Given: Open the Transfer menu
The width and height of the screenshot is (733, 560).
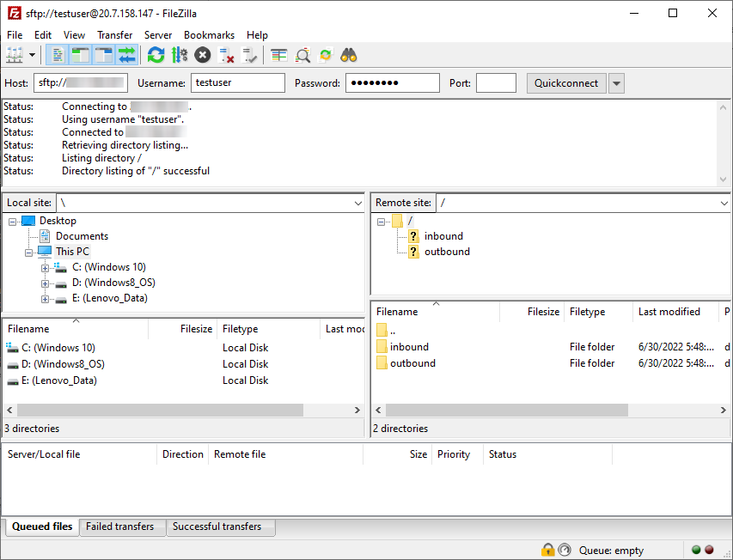Looking at the screenshot, I should (114, 35).
